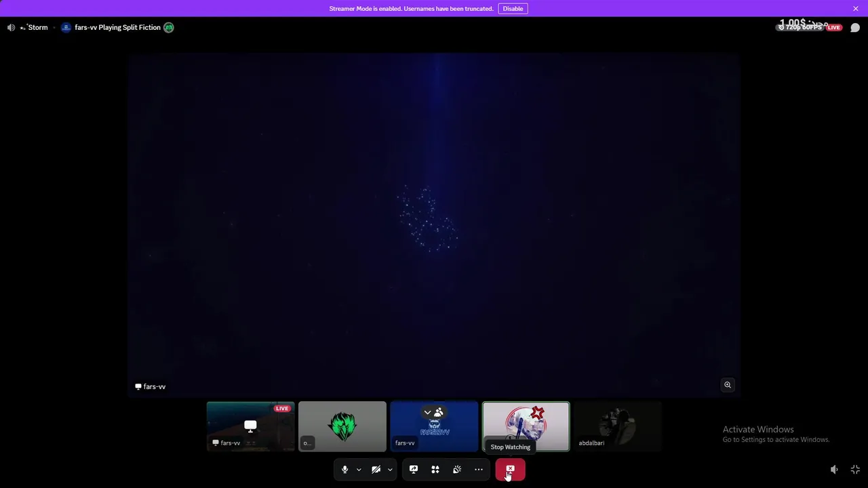Select the blue fars-vv participant tile
868x488 pixels.
point(434,426)
